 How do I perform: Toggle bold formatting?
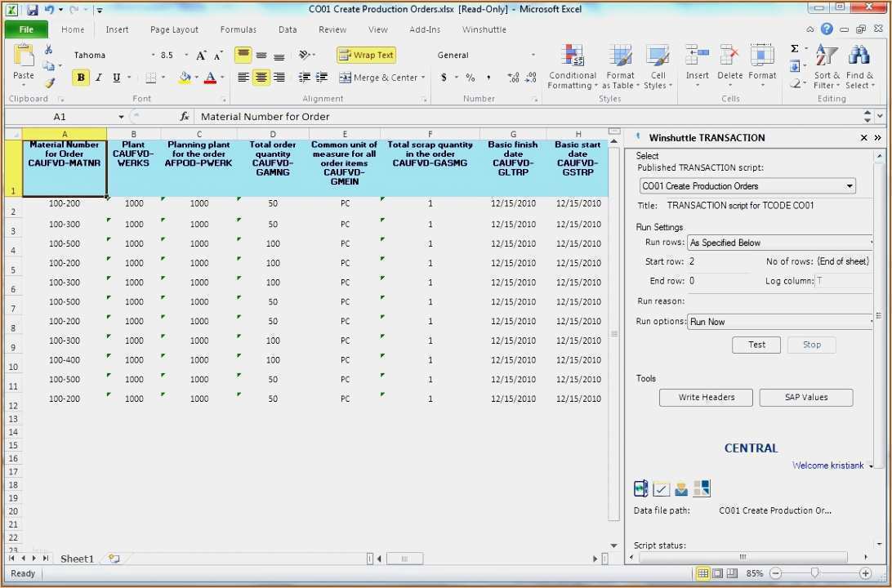click(x=80, y=77)
